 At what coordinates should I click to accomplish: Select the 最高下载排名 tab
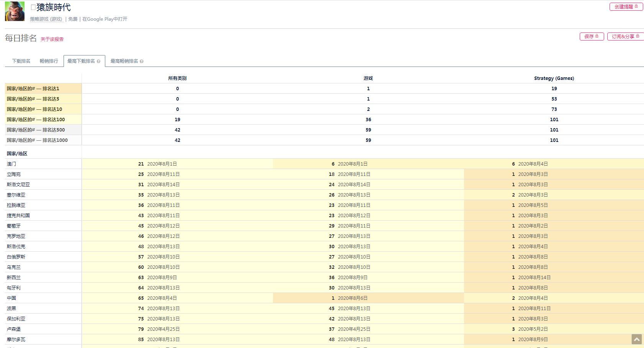point(81,61)
